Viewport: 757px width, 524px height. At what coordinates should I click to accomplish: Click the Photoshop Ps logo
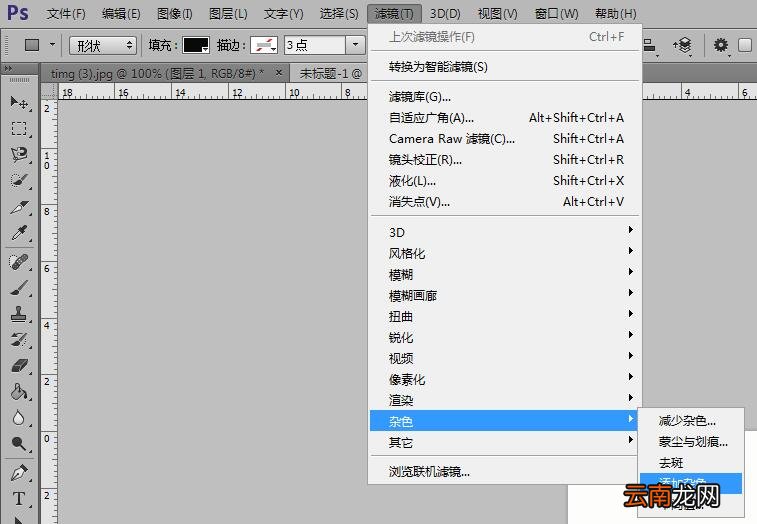tap(18, 13)
